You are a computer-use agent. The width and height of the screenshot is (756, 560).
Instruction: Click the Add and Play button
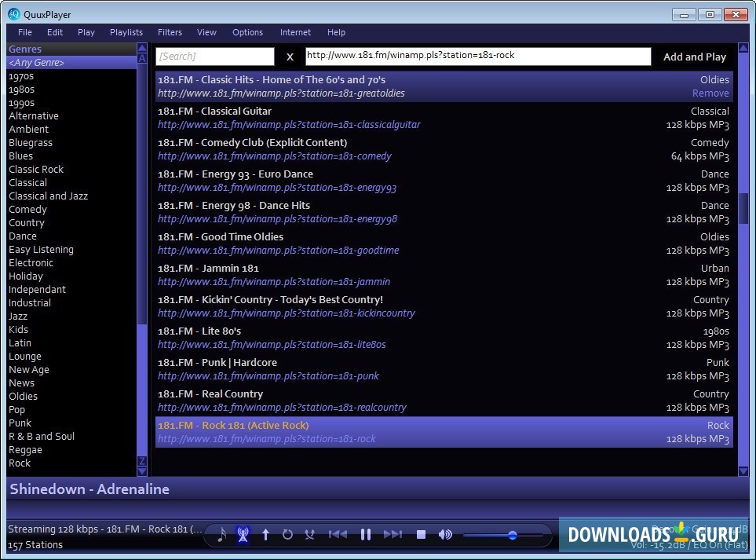click(x=694, y=56)
